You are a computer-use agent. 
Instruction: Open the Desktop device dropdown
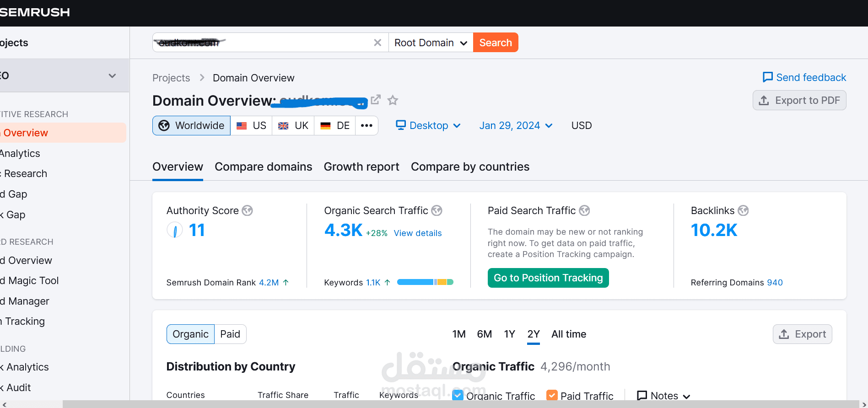tap(428, 125)
